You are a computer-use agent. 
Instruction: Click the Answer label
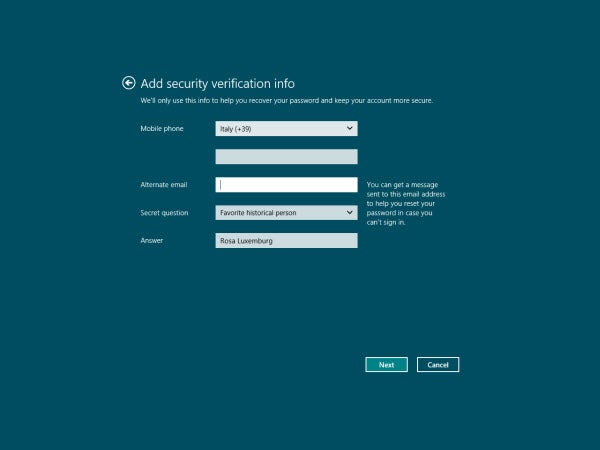[x=152, y=241]
